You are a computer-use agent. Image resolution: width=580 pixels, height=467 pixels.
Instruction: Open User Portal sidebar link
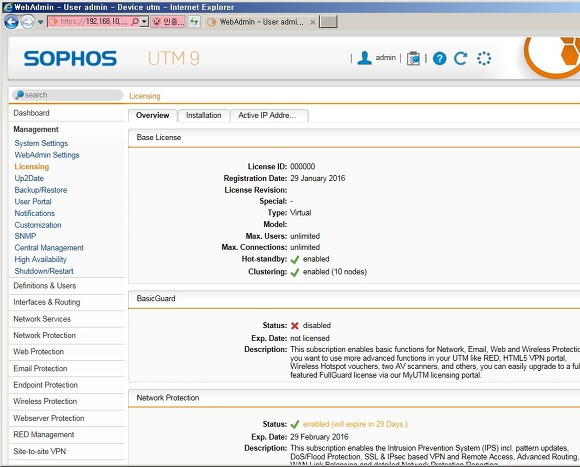pyautogui.click(x=33, y=202)
